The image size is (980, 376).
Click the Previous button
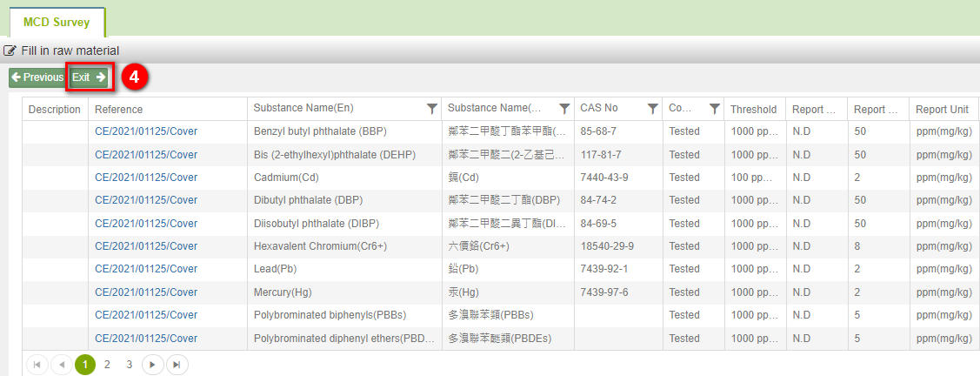point(37,77)
